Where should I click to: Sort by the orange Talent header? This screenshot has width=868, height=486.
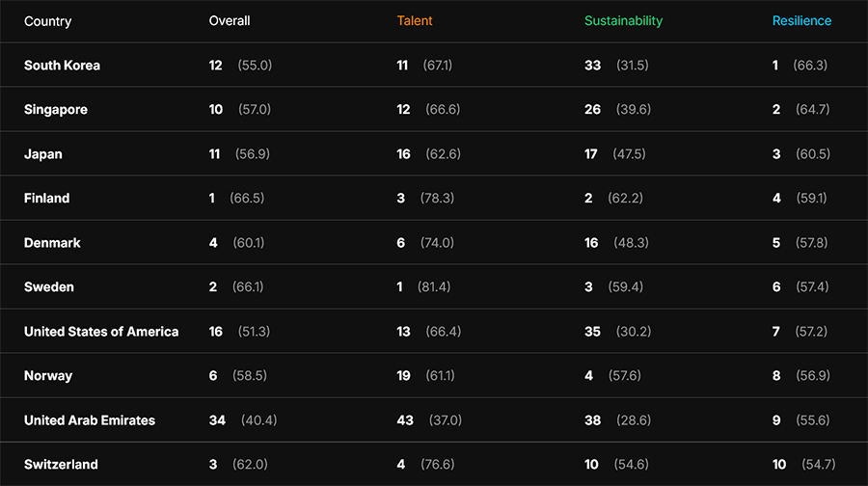(415, 21)
